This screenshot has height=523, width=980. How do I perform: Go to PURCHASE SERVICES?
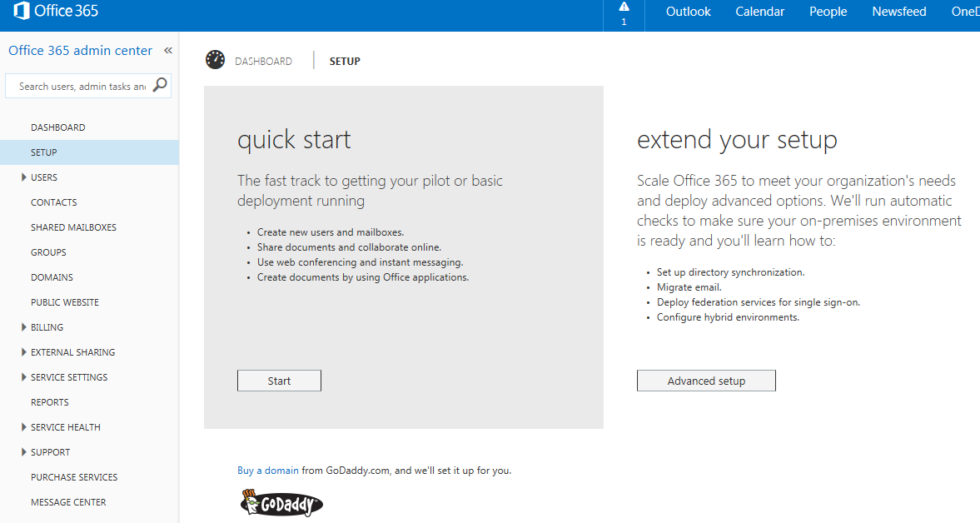click(x=74, y=477)
